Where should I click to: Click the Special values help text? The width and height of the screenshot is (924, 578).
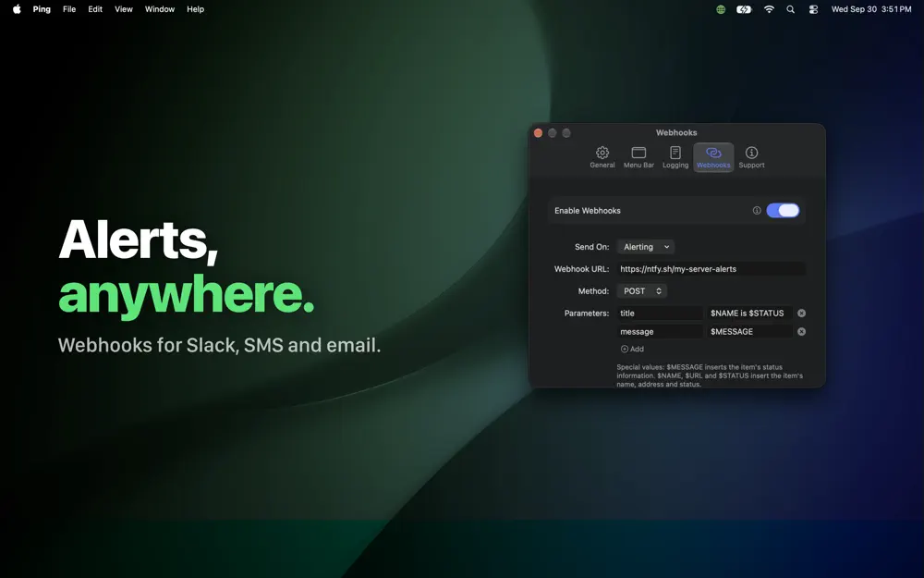710,375
